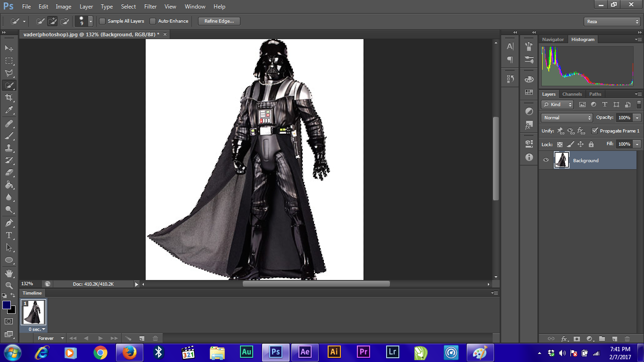Viewport: 644px width, 362px height.
Task: Select the Zoom tool in toolbar
Action: (x=9, y=286)
